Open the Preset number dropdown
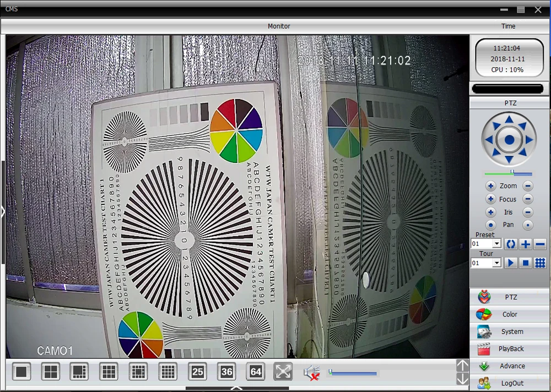551x392 pixels. (x=496, y=244)
